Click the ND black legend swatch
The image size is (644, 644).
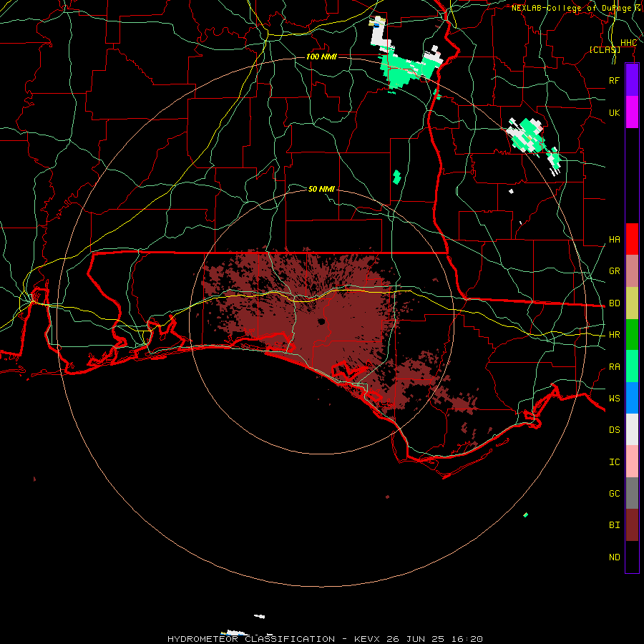[x=632, y=557]
